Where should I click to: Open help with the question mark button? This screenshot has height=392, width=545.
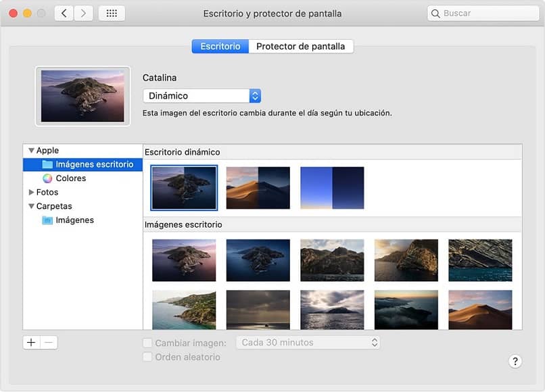pos(515,362)
